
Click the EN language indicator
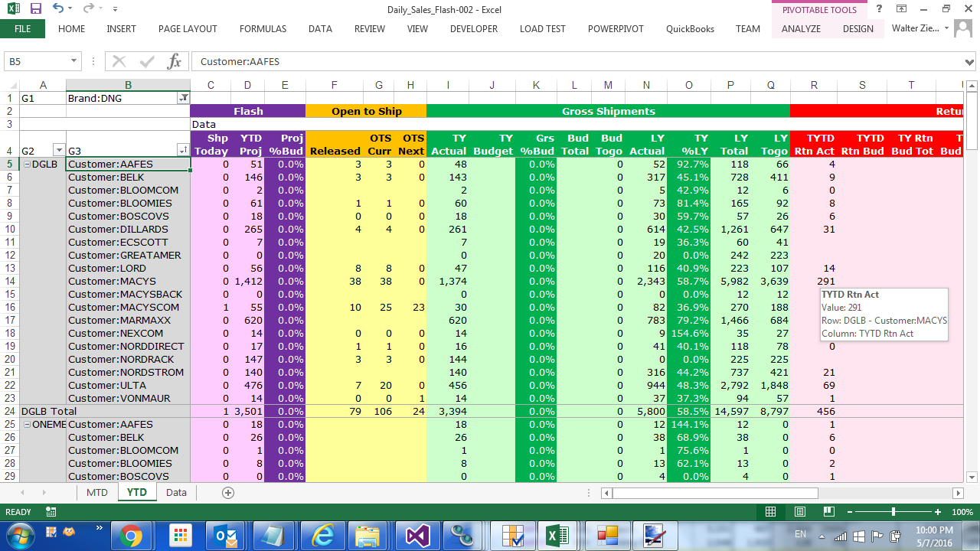point(801,534)
